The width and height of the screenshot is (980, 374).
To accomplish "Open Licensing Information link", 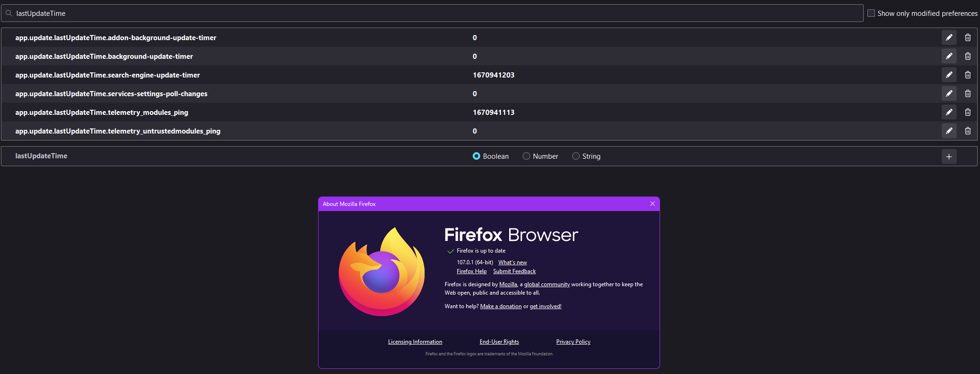I will point(415,342).
